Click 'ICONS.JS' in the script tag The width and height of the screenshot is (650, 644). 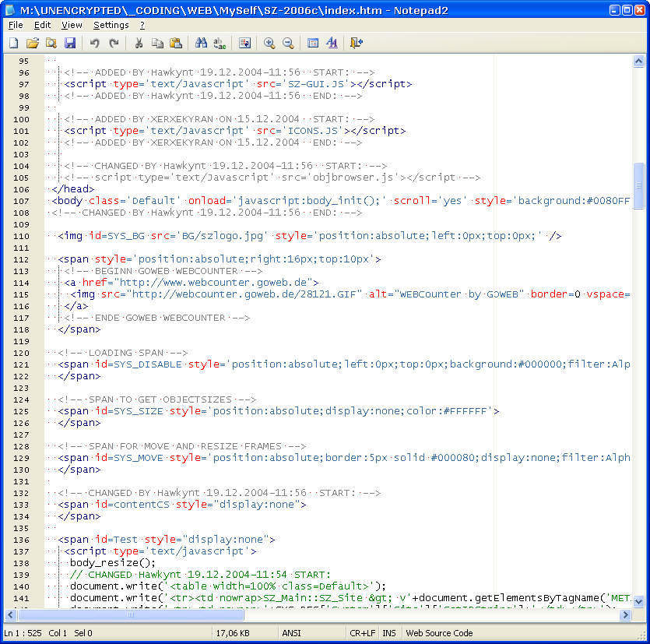(x=313, y=131)
